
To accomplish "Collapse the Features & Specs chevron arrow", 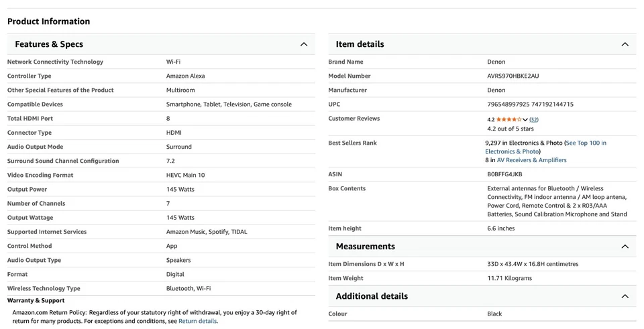I will 303,44.
